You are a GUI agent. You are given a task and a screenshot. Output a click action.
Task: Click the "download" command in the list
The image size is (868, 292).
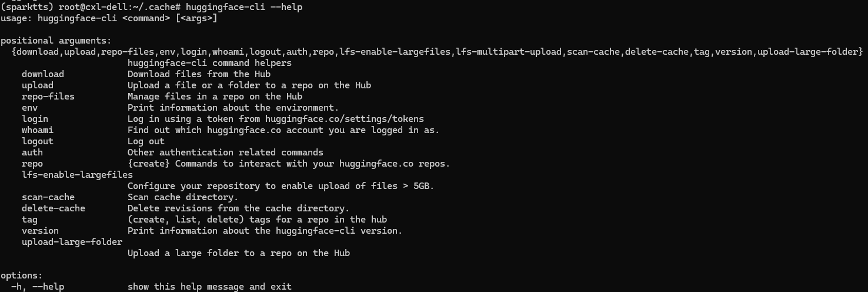click(43, 74)
